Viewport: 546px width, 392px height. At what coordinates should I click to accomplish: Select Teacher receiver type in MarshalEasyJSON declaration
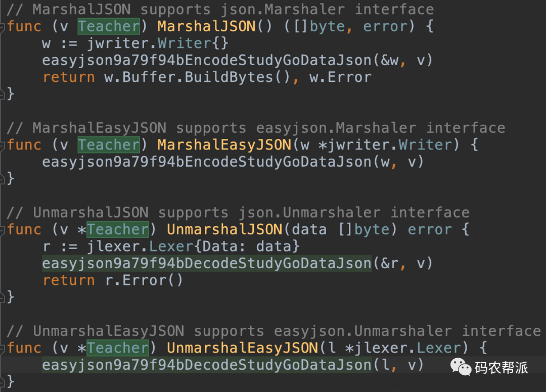tap(109, 145)
